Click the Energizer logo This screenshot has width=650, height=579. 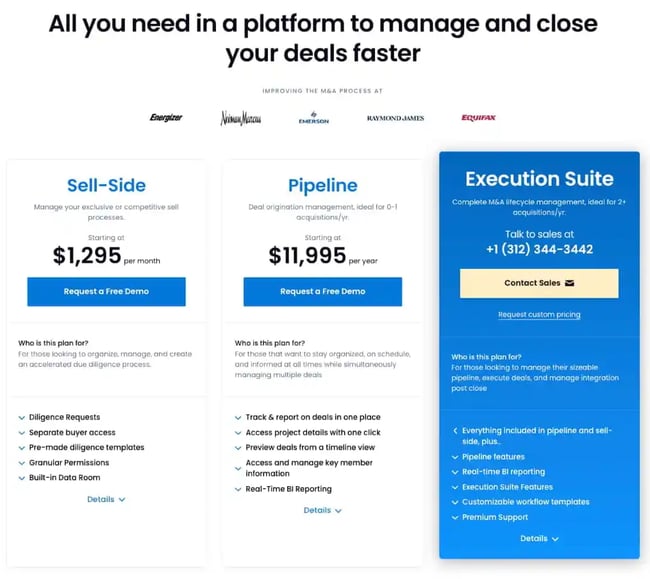(166, 118)
